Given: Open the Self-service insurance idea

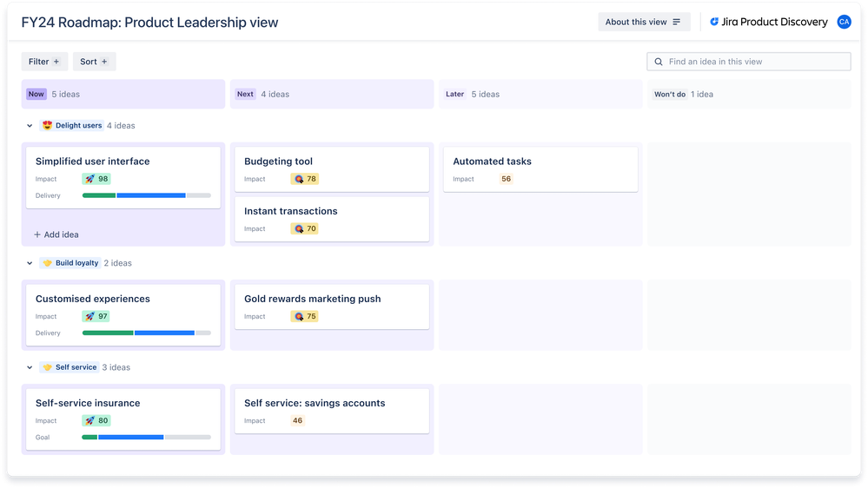Looking at the screenshot, I should coord(123,419).
